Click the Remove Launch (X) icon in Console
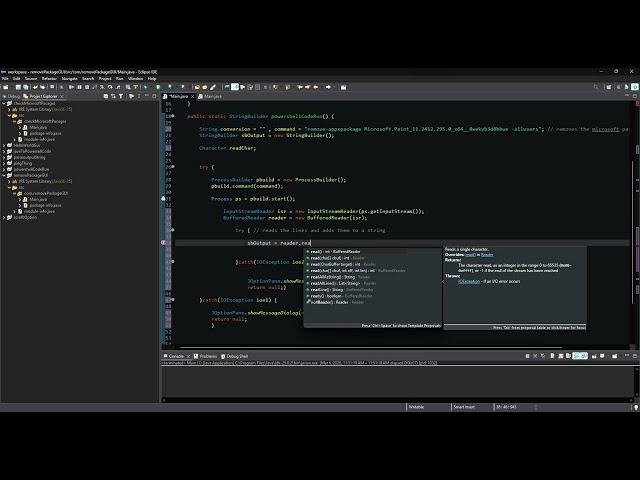 535,356
